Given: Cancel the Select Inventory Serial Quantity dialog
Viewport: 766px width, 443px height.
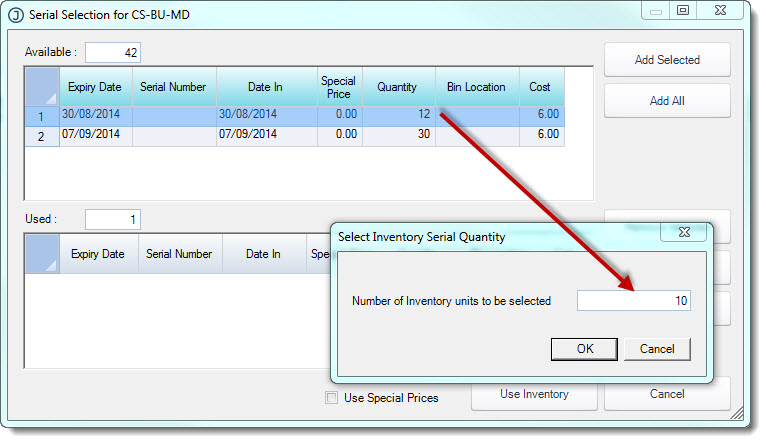Looking at the screenshot, I should (x=657, y=349).
